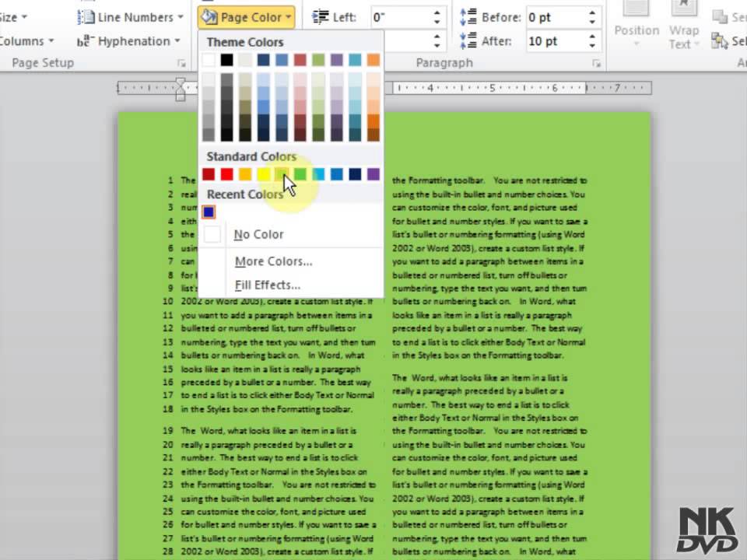Open the Size dropdown
Screen dimensions: 747x560
pos(13,18)
